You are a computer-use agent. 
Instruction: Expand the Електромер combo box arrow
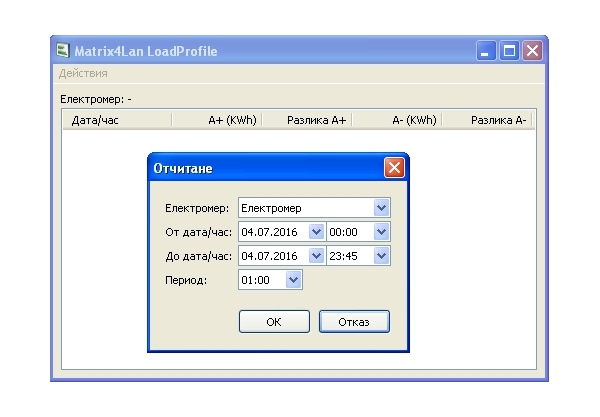pos(381,208)
